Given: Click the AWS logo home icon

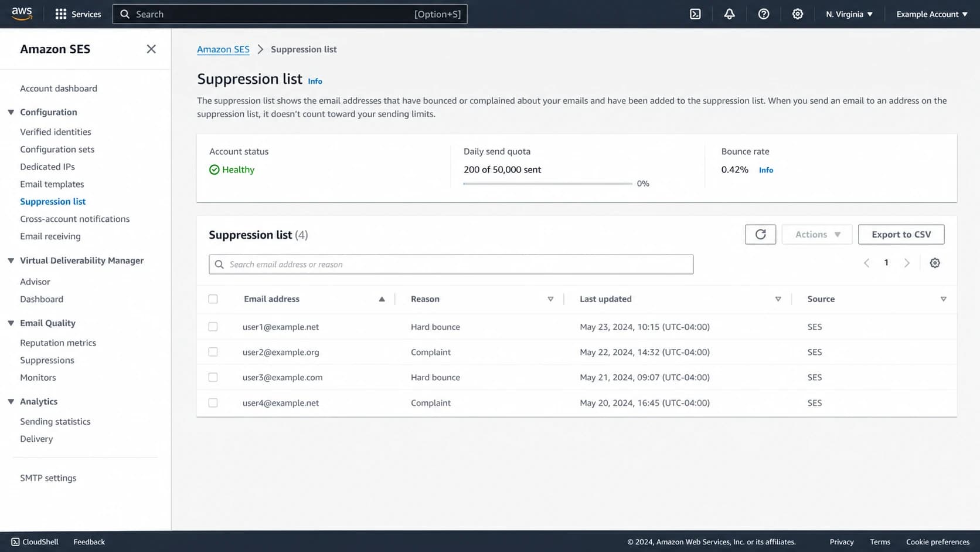Looking at the screenshot, I should click(22, 13).
